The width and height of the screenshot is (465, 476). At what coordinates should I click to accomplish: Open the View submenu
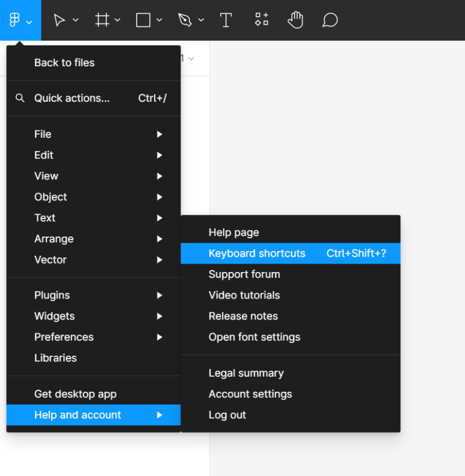[x=93, y=176]
